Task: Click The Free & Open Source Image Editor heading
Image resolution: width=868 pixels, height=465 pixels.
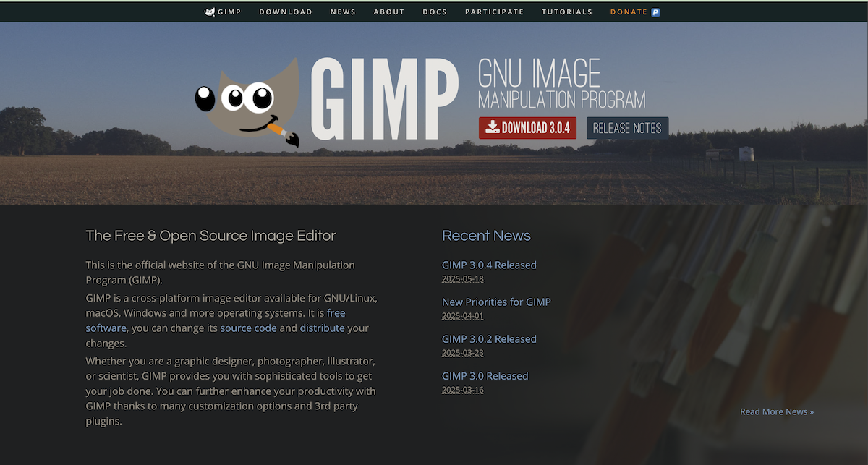Action: pos(211,236)
